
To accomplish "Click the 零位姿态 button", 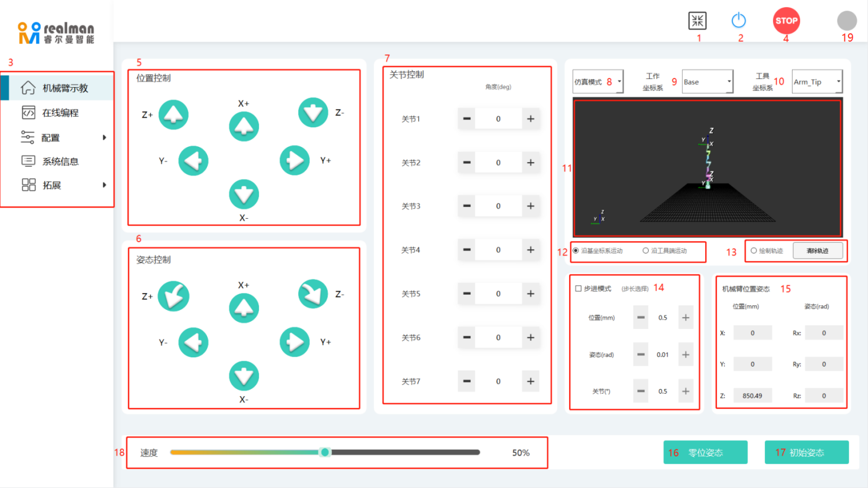I will 705,453.
